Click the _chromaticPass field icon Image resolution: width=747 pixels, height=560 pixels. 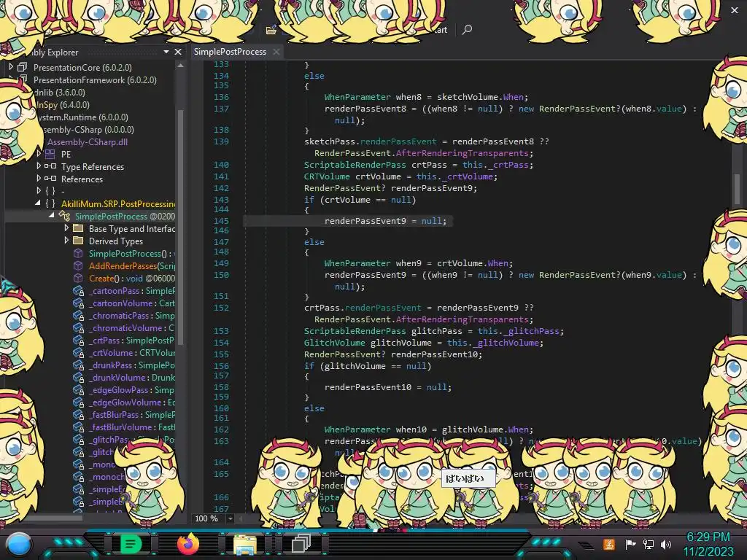pos(79,316)
